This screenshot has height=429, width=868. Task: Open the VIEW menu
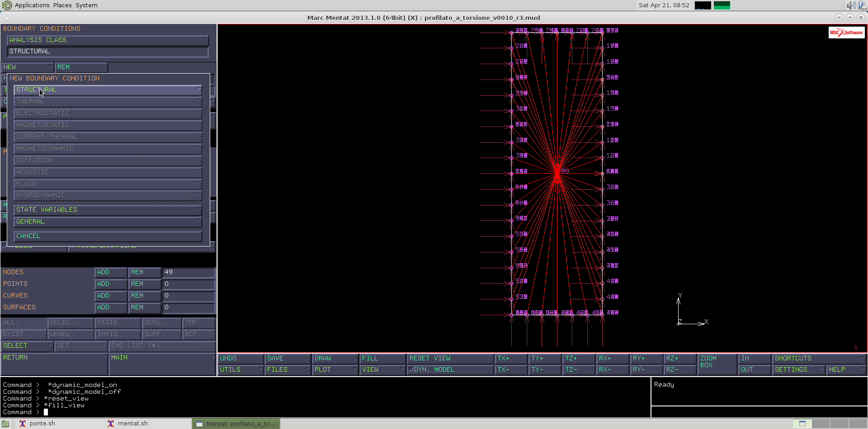pyautogui.click(x=383, y=370)
